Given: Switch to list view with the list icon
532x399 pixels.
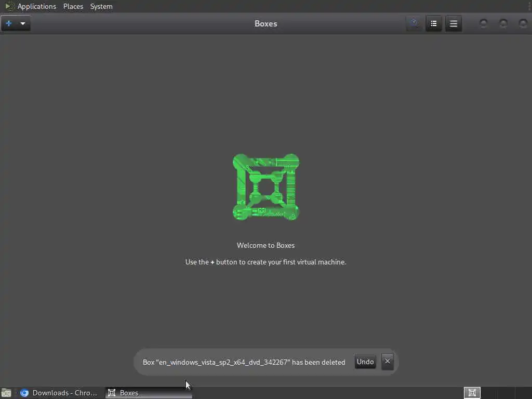Looking at the screenshot, I should (x=434, y=23).
